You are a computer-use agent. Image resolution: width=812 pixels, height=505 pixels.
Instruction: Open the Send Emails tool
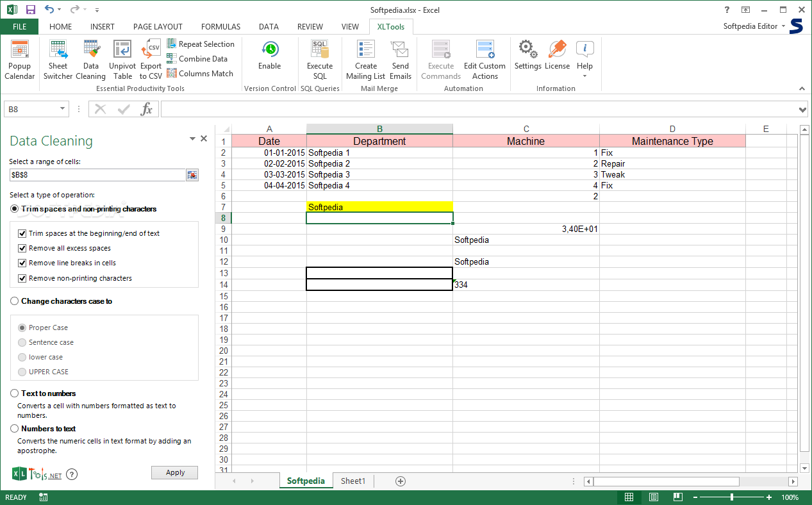tap(401, 60)
